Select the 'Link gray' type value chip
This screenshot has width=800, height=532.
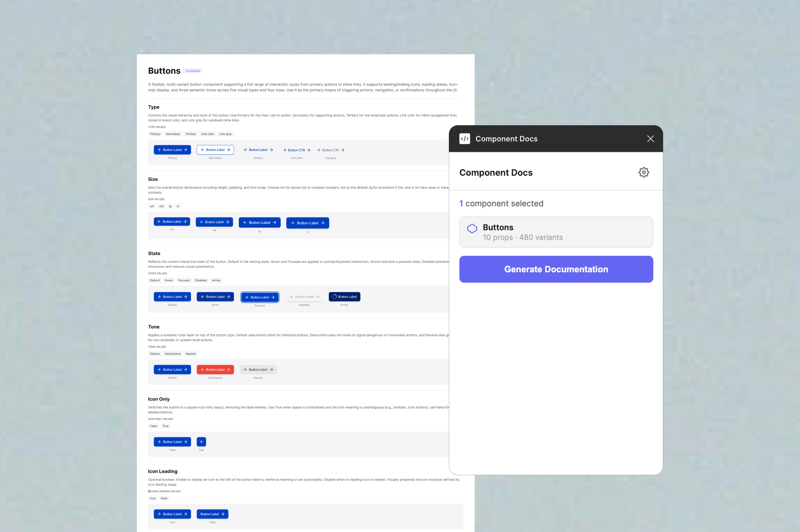click(x=225, y=134)
